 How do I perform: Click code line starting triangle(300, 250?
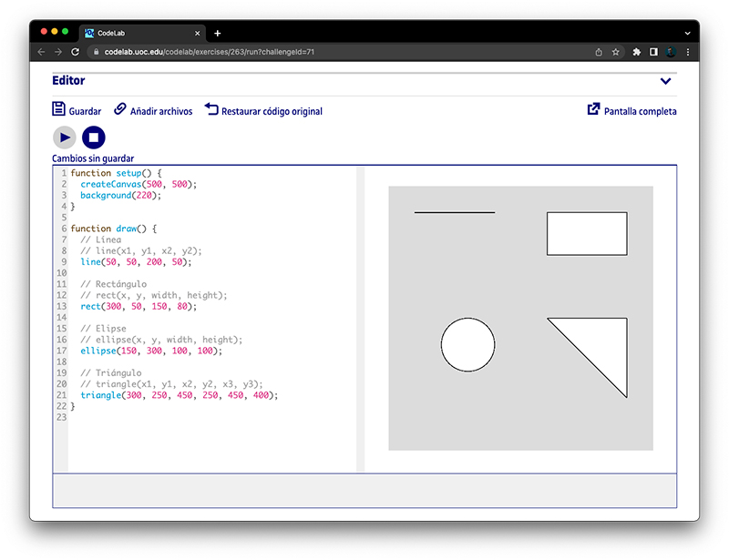coord(179,395)
